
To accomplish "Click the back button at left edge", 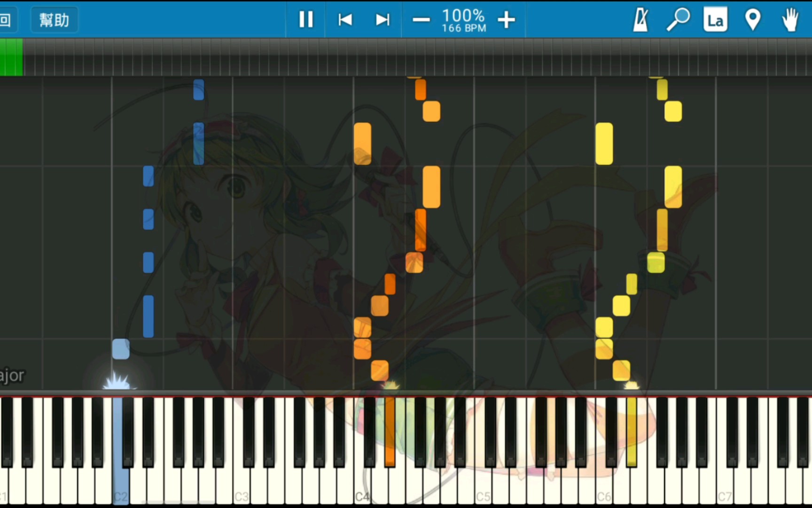I will 7,20.
